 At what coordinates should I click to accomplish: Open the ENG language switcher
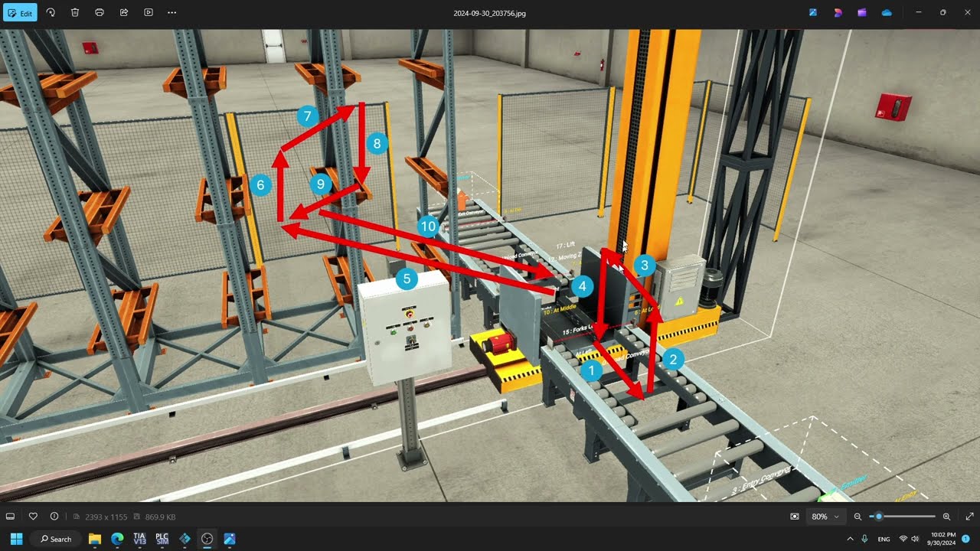[884, 539]
